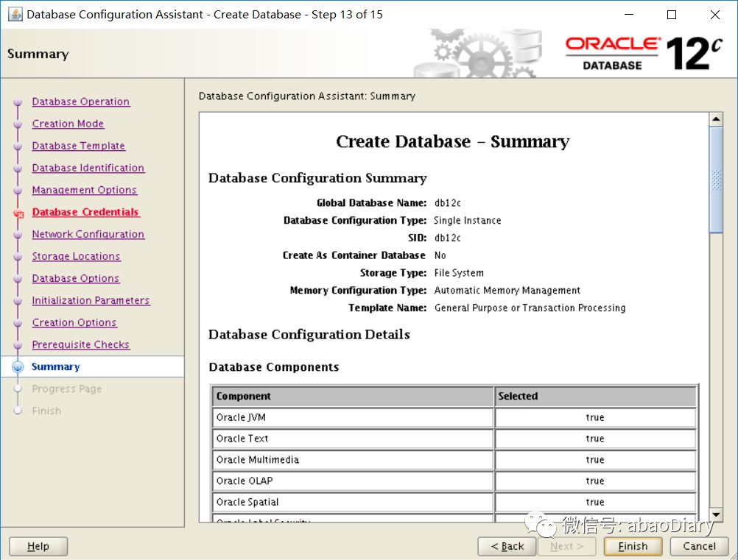Open the Database Template step

(x=78, y=146)
